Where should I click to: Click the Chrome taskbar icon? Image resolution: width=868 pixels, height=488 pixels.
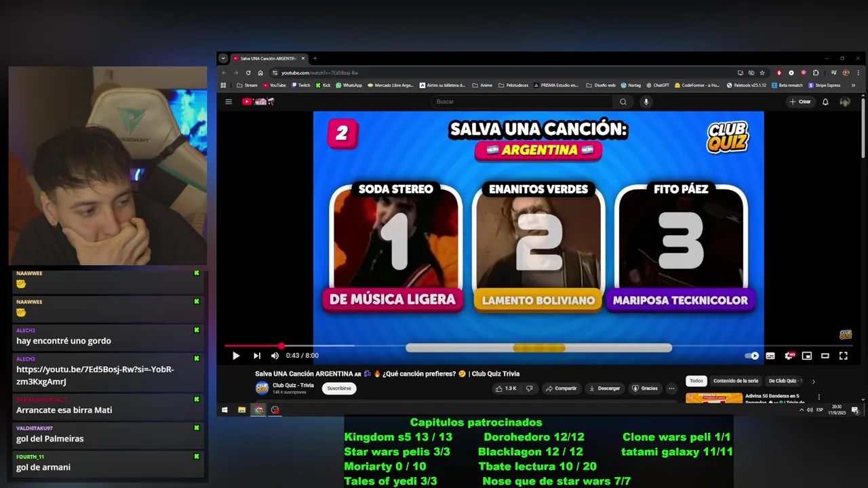pyautogui.click(x=258, y=410)
